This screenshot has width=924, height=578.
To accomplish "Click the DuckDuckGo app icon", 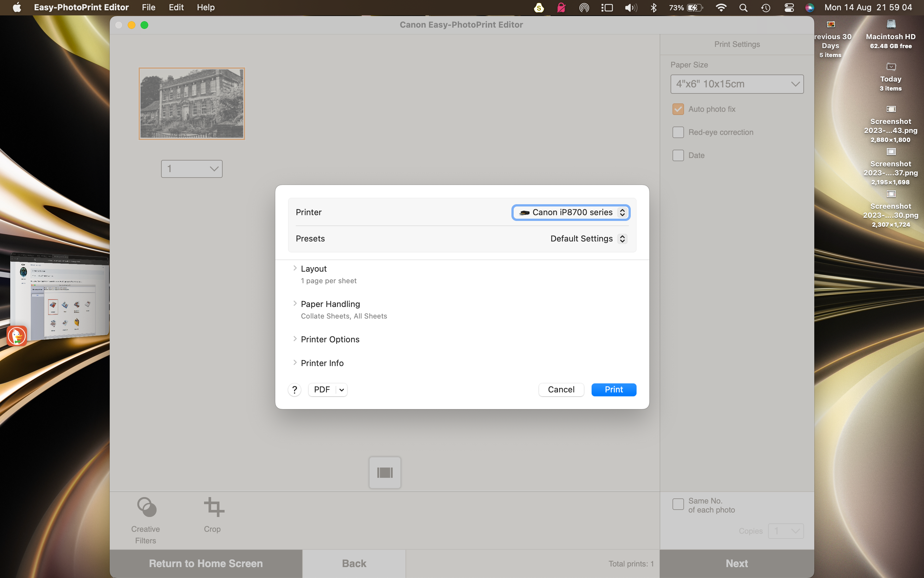I will pos(17,336).
